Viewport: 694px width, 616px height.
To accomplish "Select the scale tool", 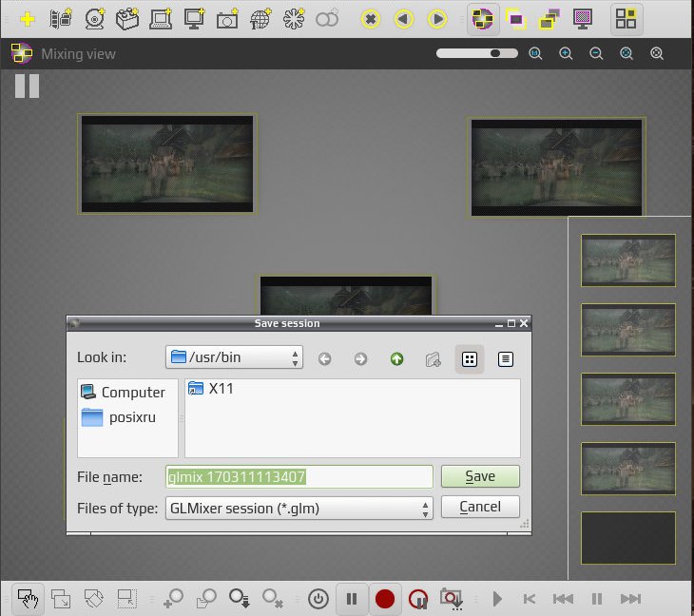I will (x=61, y=599).
